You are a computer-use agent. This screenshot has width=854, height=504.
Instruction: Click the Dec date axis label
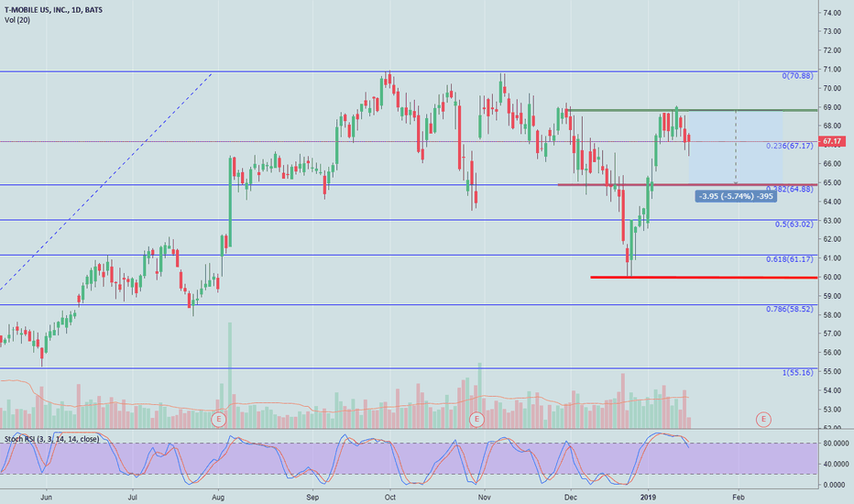click(570, 497)
